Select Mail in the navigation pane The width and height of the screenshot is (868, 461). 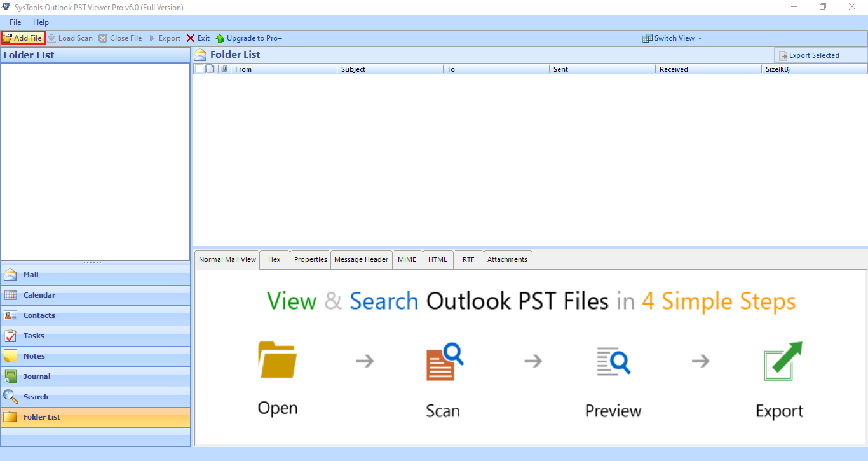[x=95, y=275]
